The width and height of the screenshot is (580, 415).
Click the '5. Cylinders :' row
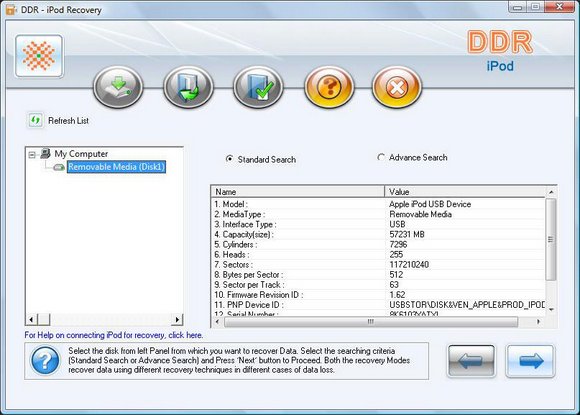click(235, 244)
